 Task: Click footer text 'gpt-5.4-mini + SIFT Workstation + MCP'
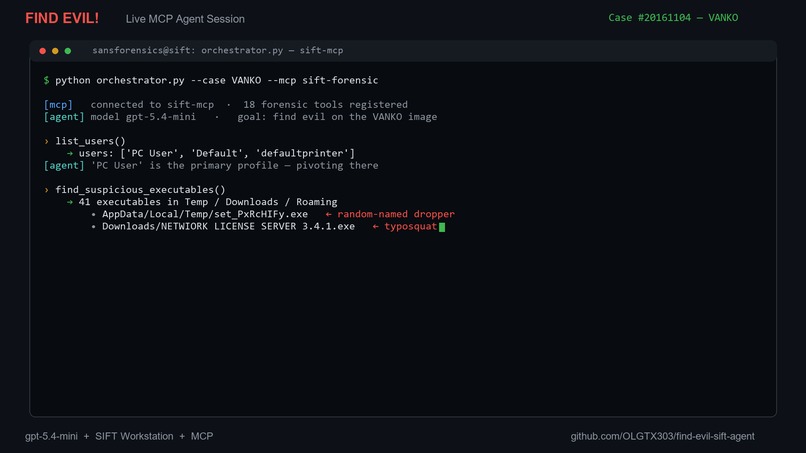coord(119,436)
